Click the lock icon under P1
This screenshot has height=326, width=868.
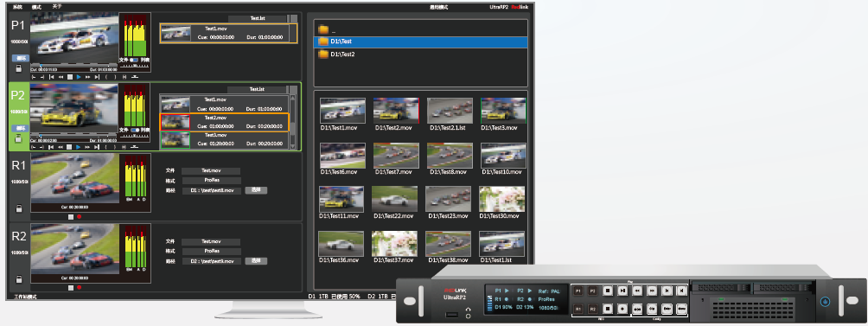(18, 68)
